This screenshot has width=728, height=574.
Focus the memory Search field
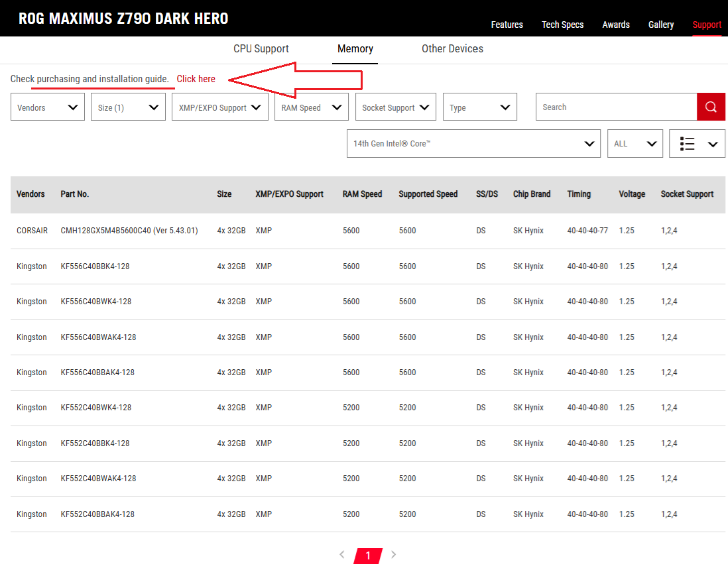point(616,107)
